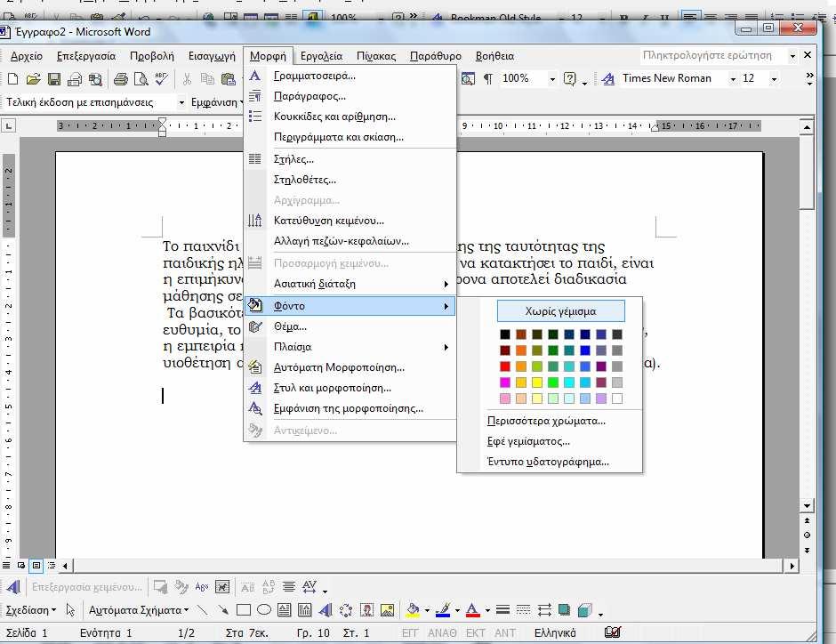Expand the Fill Color dropdown arrow
836x644 pixels.
tap(427, 610)
